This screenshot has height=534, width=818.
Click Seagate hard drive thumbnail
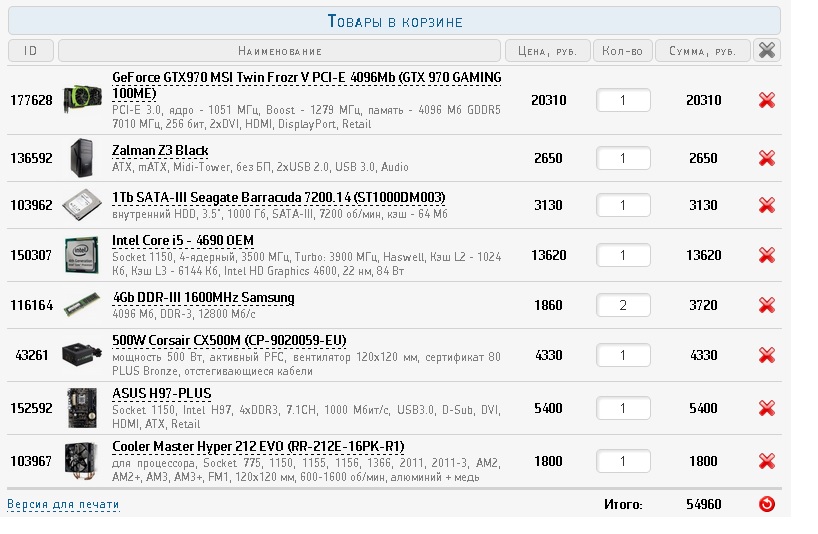click(x=82, y=205)
